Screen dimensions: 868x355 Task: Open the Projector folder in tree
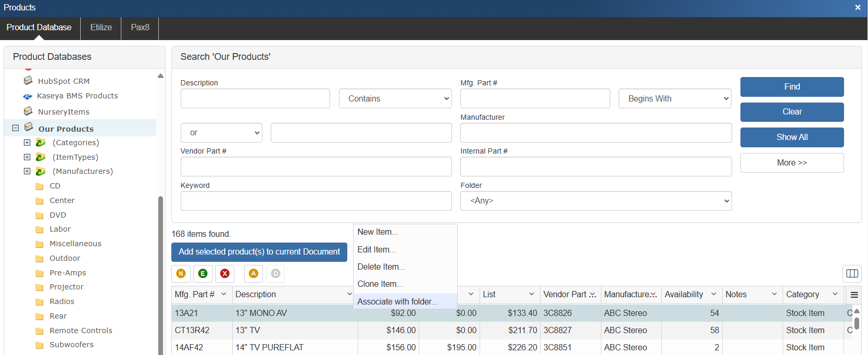[66, 287]
